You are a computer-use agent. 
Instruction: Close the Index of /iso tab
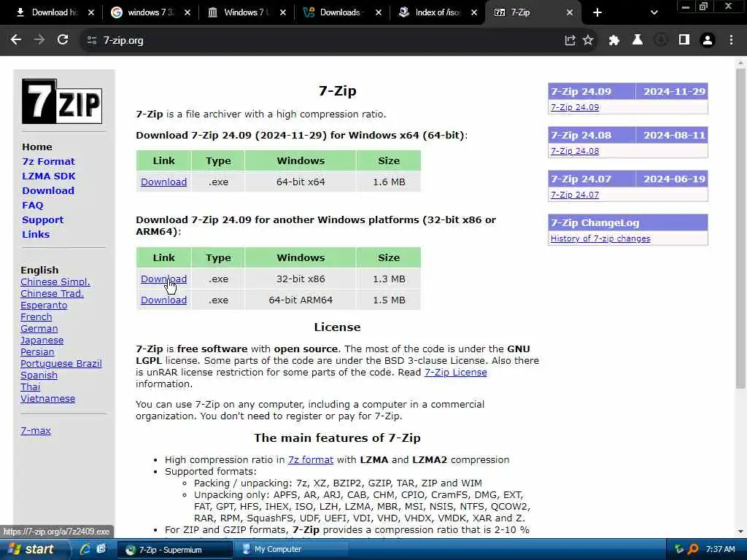[473, 13]
